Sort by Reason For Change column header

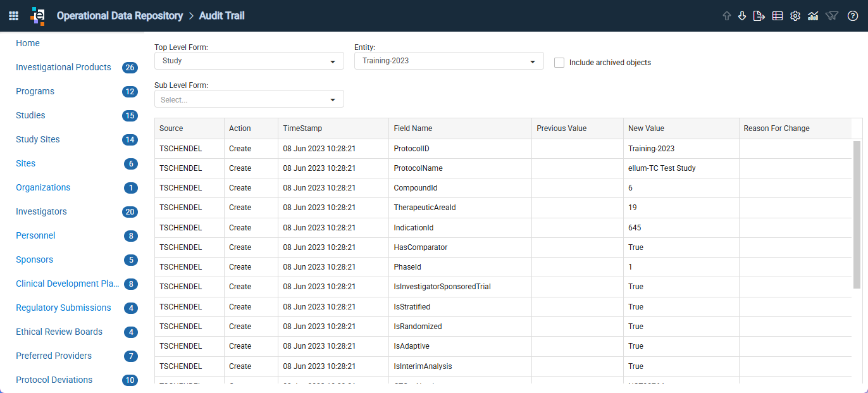click(x=795, y=128)
